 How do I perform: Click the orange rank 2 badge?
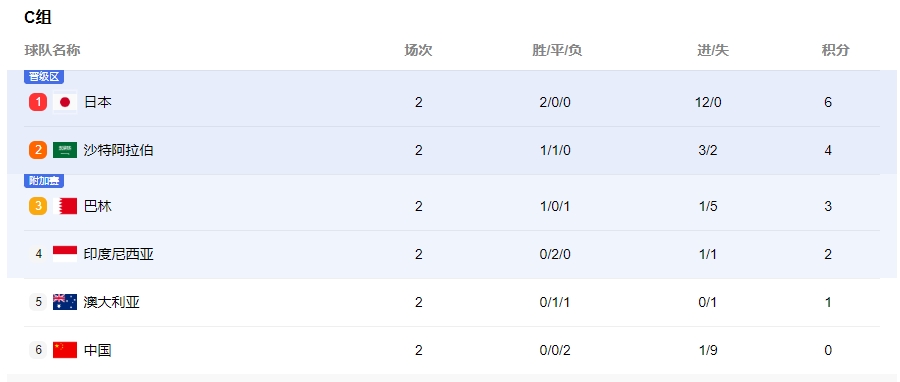click(38, 150)
